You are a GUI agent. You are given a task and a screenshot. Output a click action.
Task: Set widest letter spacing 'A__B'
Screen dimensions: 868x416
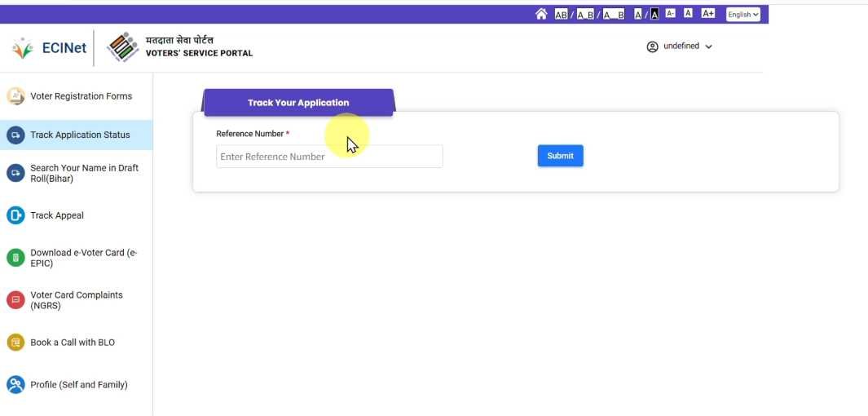(x=613, y=14)
